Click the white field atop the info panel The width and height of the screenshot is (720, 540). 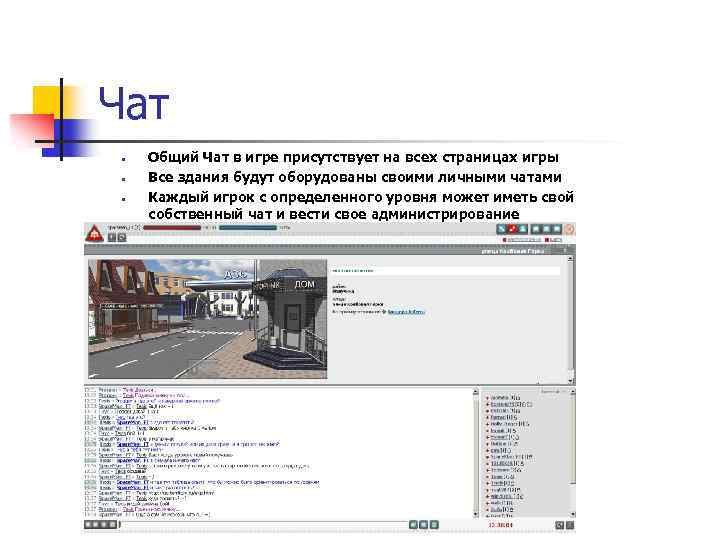coord(445,271)
